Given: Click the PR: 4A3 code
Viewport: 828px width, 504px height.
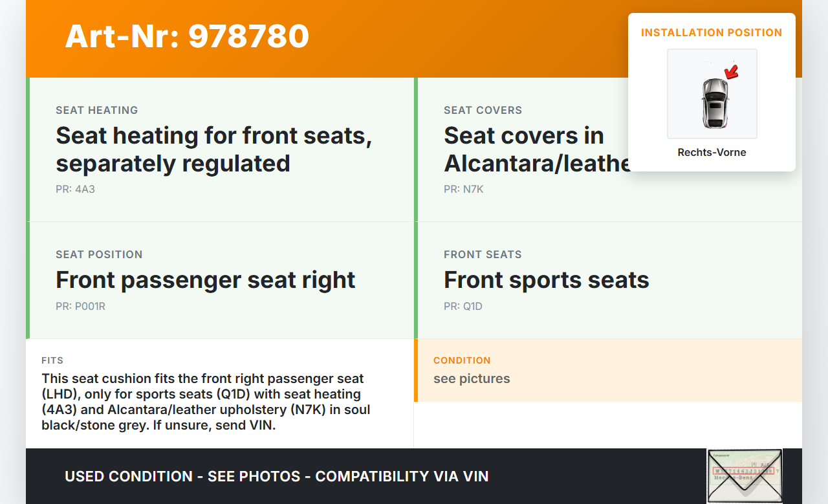Looking at the screenshot, I should point(75,190).
